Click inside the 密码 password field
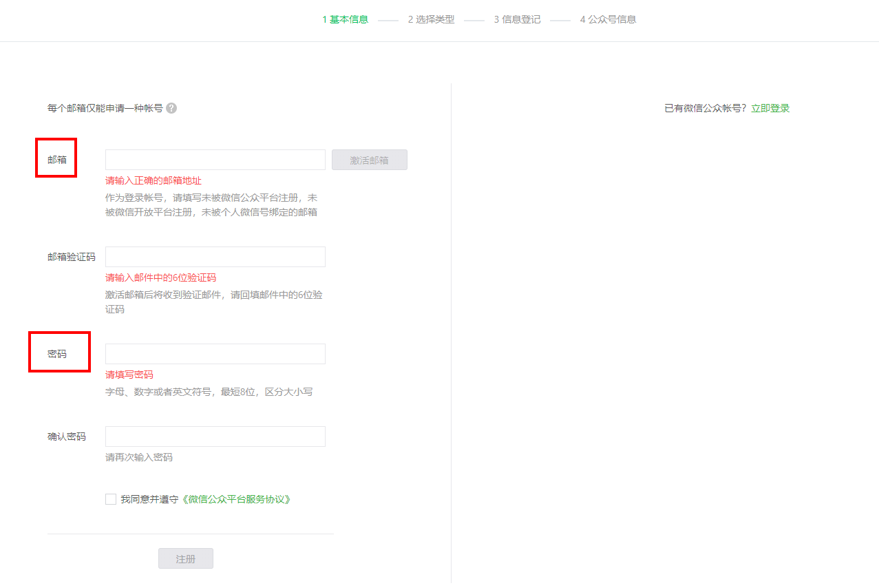This screenshot has height=588, width=879. pyautogui.click(x=214, y=353)
